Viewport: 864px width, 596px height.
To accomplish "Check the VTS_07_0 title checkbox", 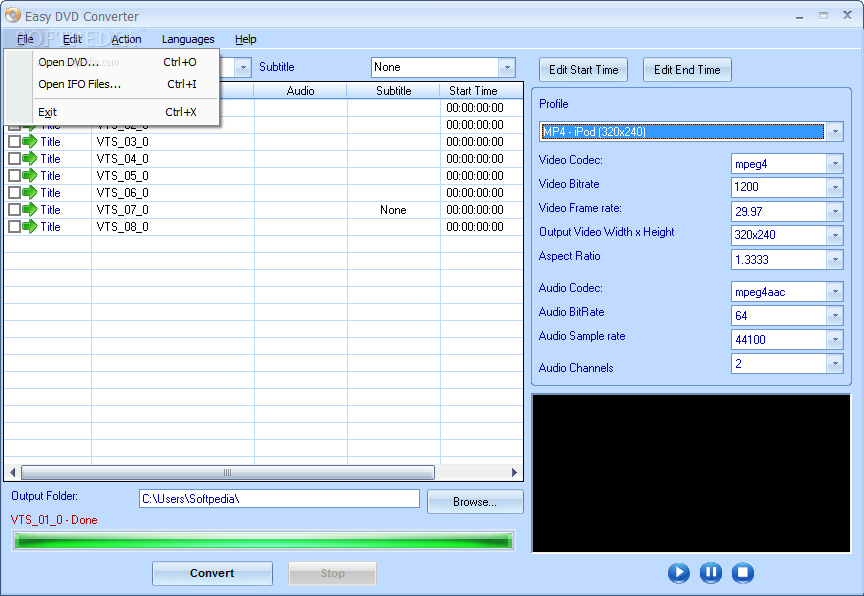I will pos(14,210).
